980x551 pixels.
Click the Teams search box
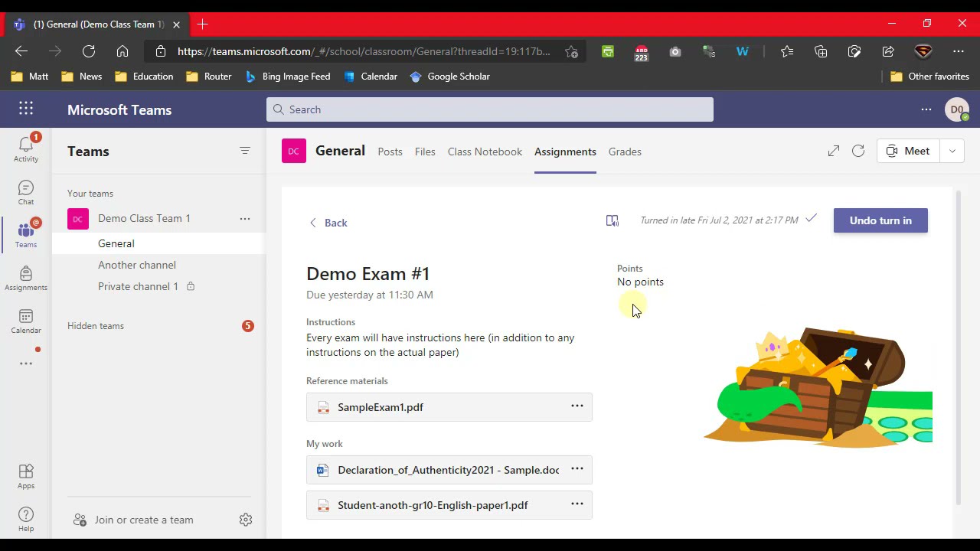(490, 109)
